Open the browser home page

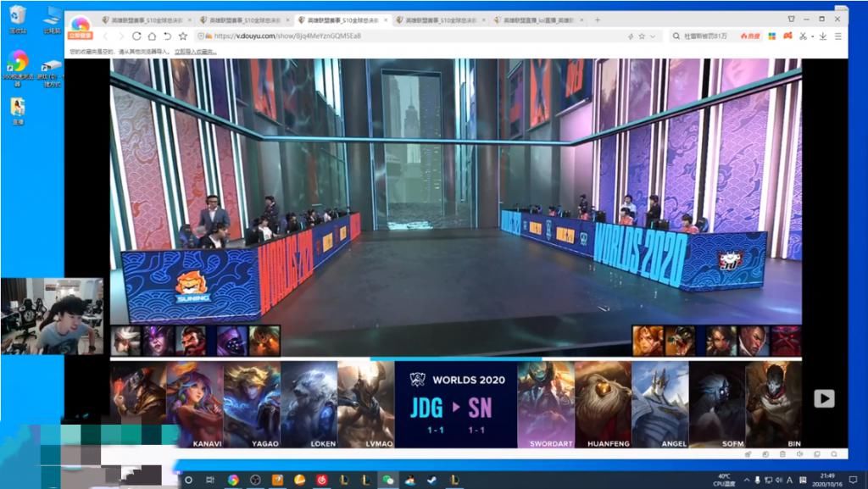click(152, 36)
